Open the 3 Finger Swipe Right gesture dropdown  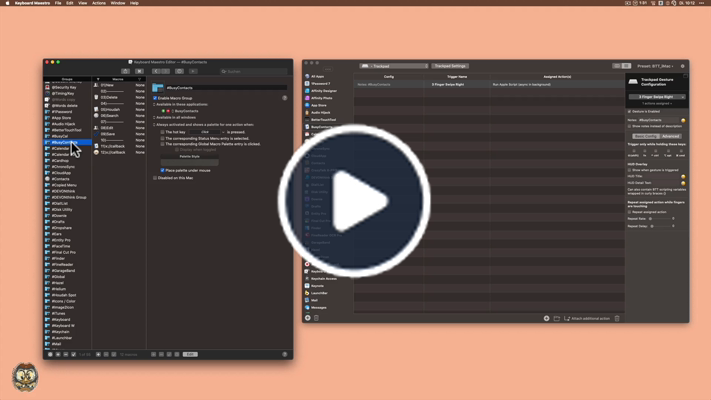(657, 97)
